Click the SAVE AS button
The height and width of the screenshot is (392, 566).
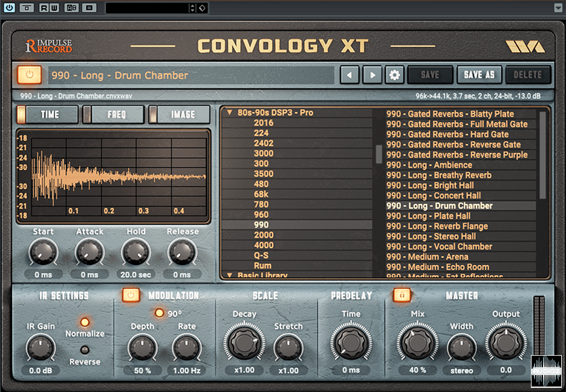tap(479, 75)
